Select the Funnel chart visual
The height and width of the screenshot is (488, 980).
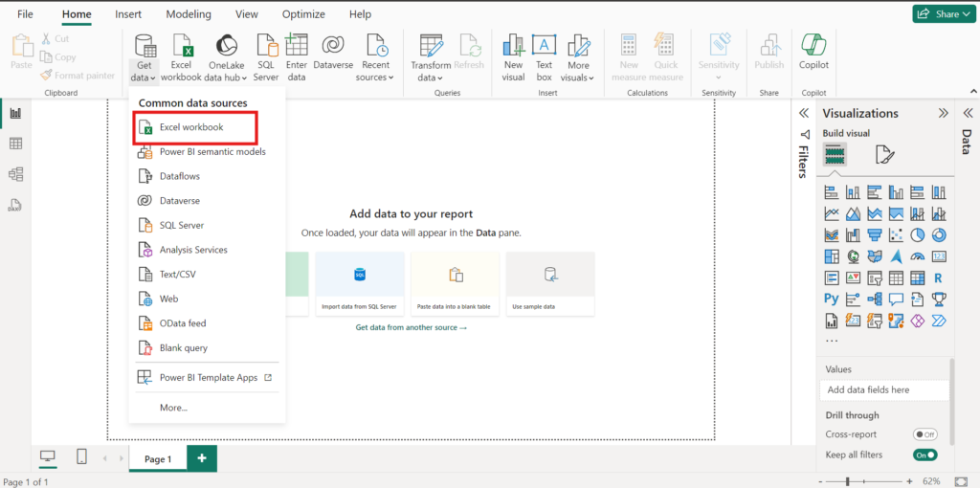[x=875, y=234]
